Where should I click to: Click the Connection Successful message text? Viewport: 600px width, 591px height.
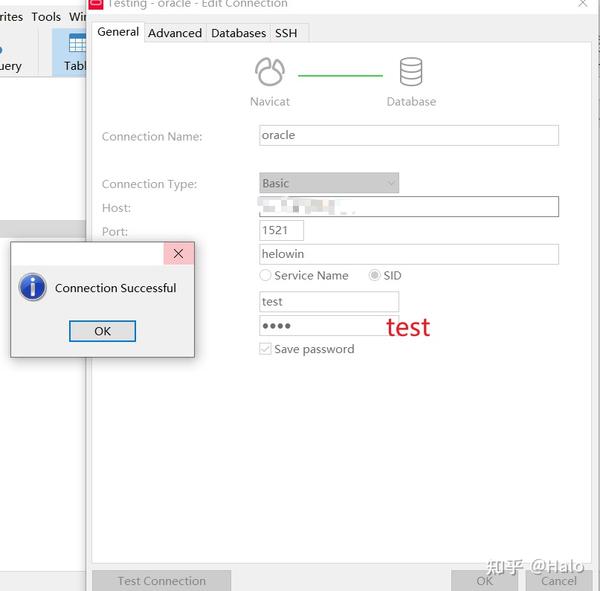click(x=116, y=288)
